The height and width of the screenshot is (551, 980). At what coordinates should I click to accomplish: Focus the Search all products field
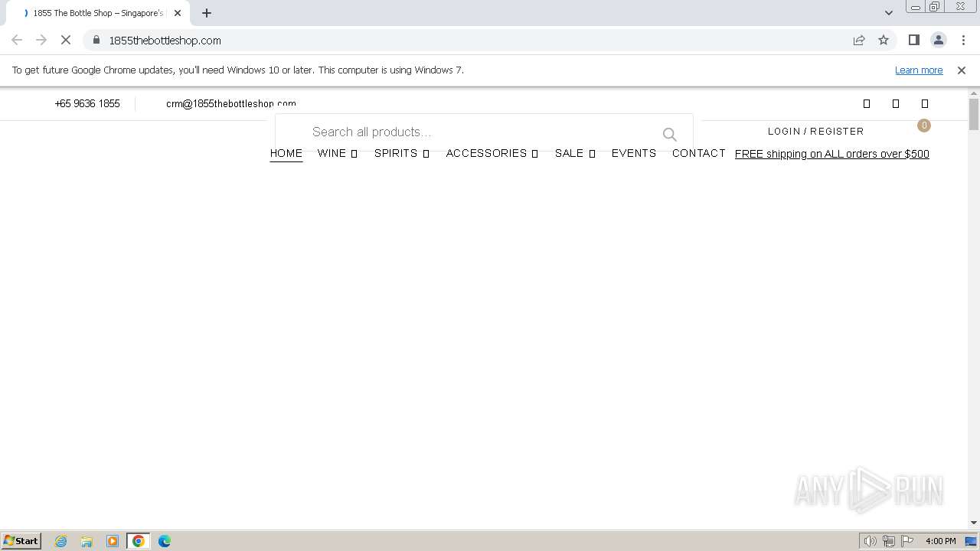(x=484, y=132)
